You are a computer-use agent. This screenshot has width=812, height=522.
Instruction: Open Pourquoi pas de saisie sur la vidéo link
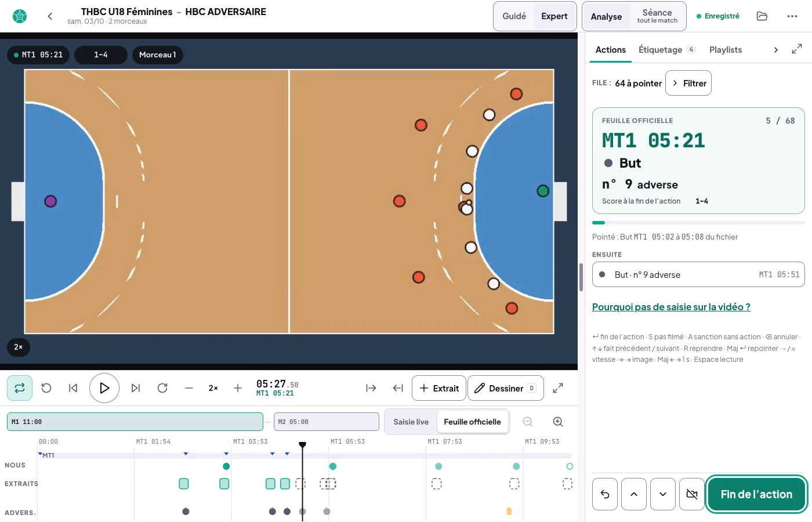[671, 307]
